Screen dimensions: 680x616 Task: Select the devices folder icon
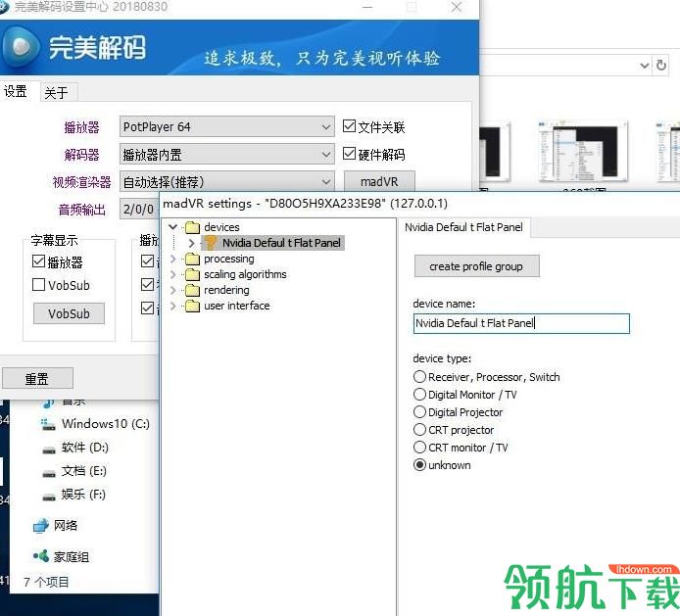click(192, 227)
